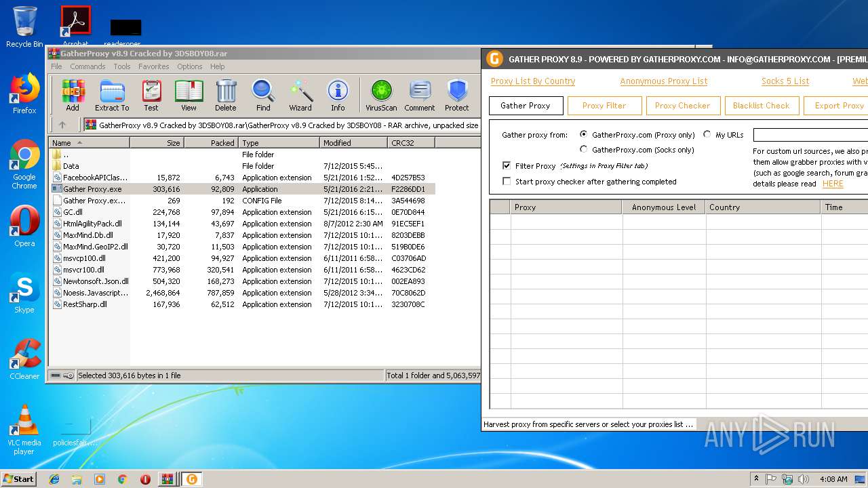868x488 pixels.
Task: Show hidden tray icons arrow
Action: [x=756, y=479]
